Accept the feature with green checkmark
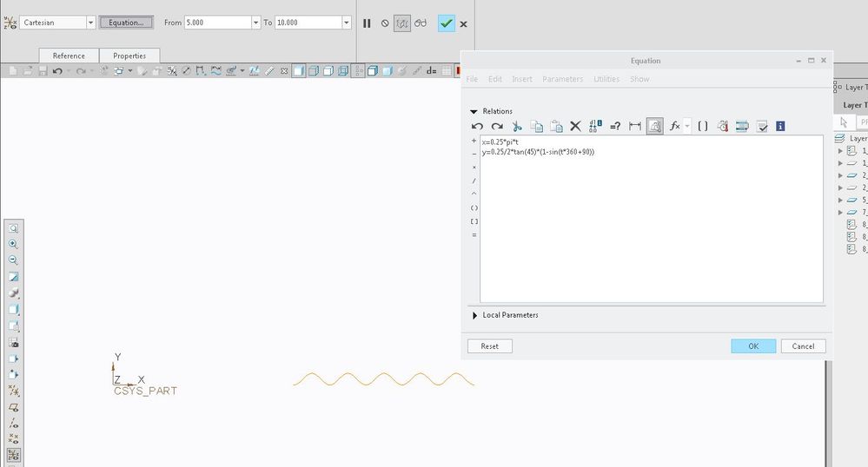Screen dimensions: 868x467 click(x=447, y=23)
